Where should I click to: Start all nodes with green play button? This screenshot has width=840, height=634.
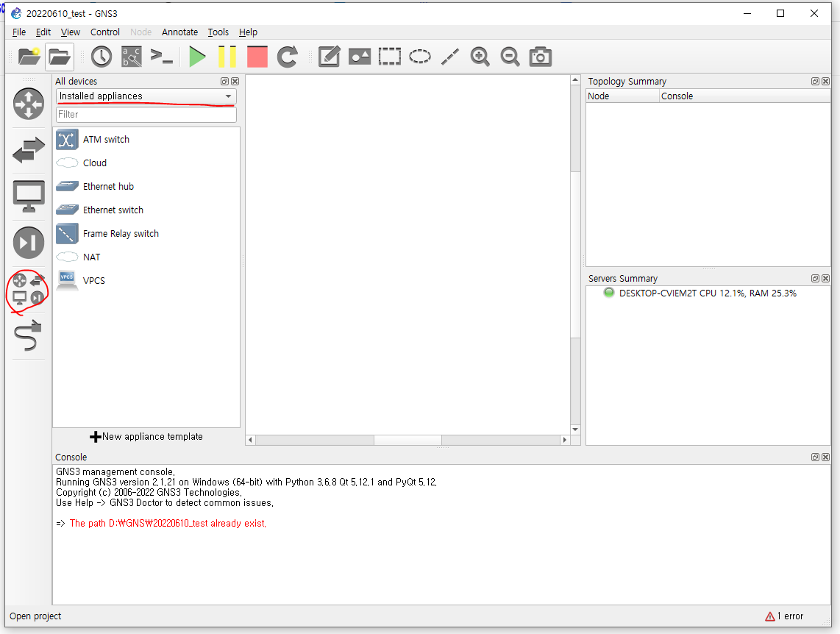pos(197,56)
